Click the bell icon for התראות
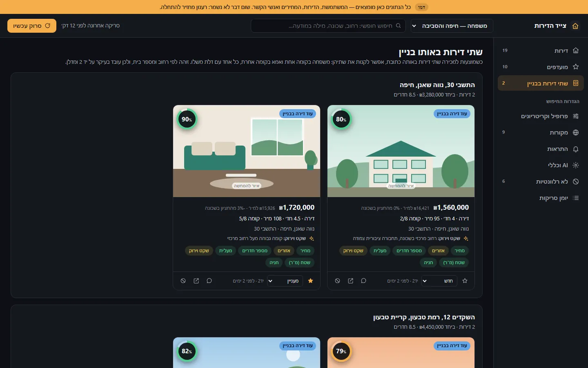 click(x=576, y=149)
